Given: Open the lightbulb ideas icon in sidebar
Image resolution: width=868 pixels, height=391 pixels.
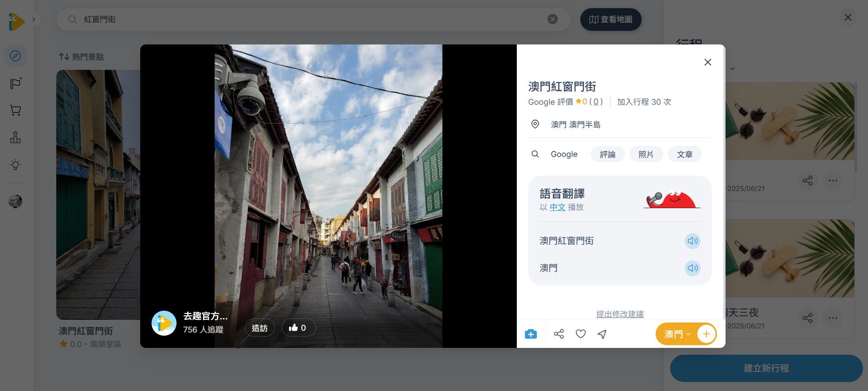Looking at the screenshot, I should (15, 165).
